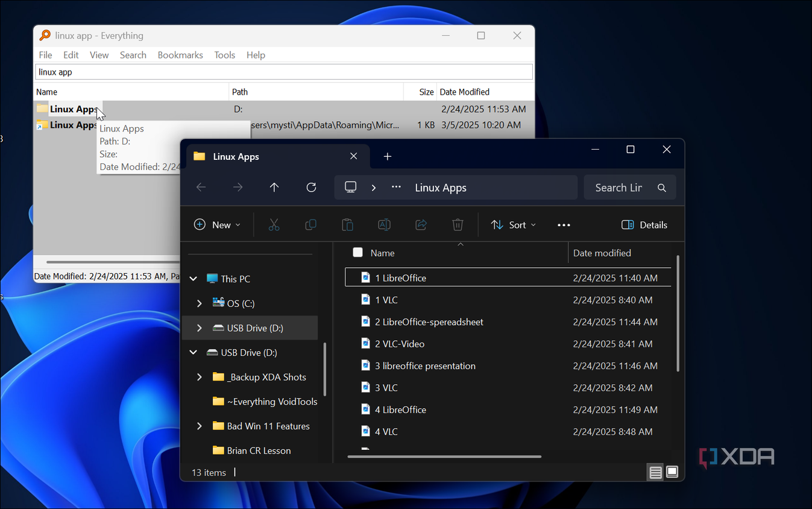Viewport: 812px width, 509px height.
Task: Collapse the This PC tree node
Action: (194, 279)
